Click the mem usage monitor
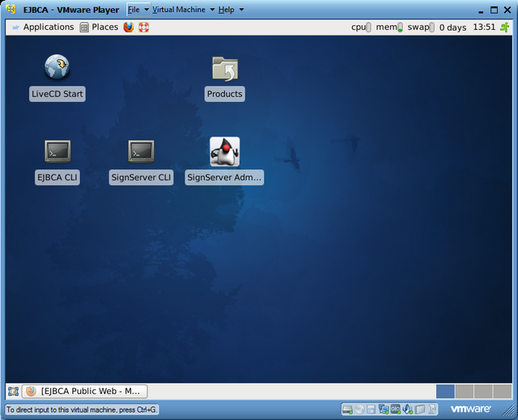 point(389,27)
